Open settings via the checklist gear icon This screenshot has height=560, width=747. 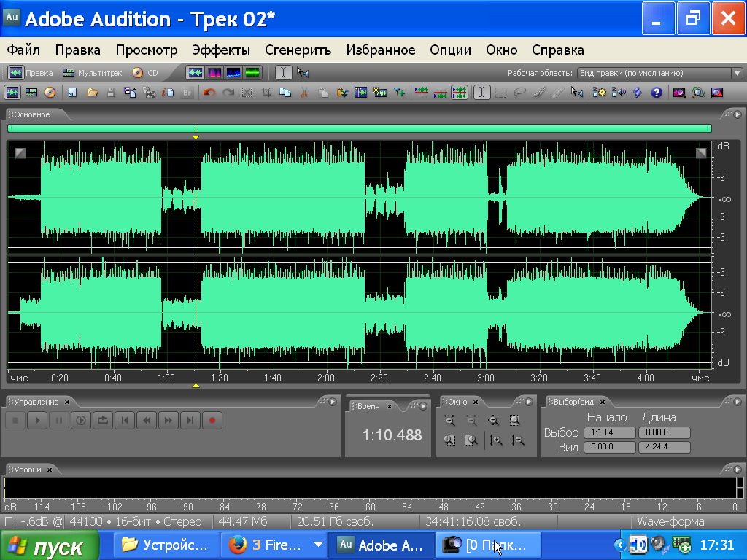[600, 93]
